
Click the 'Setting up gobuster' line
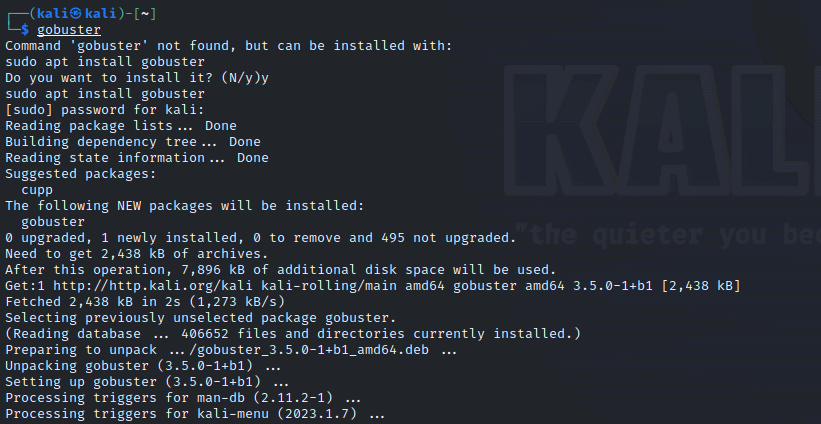click(x=147, y=382)
